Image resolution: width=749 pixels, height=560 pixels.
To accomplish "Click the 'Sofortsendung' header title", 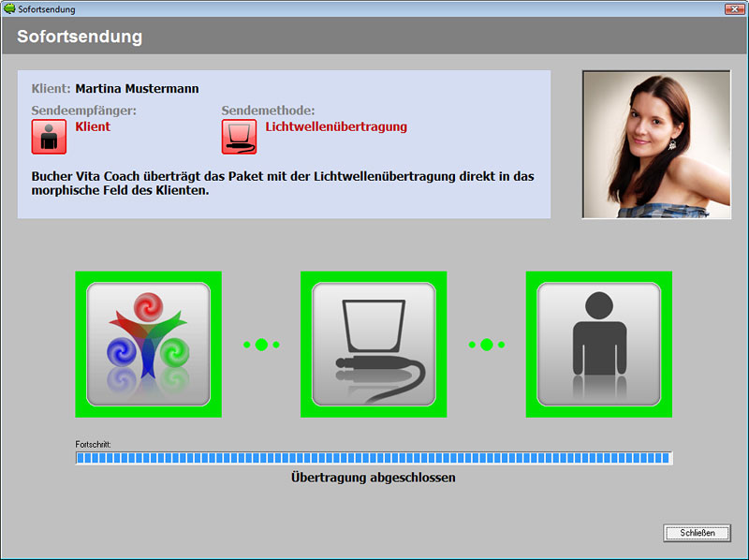I will pos(80,37).
